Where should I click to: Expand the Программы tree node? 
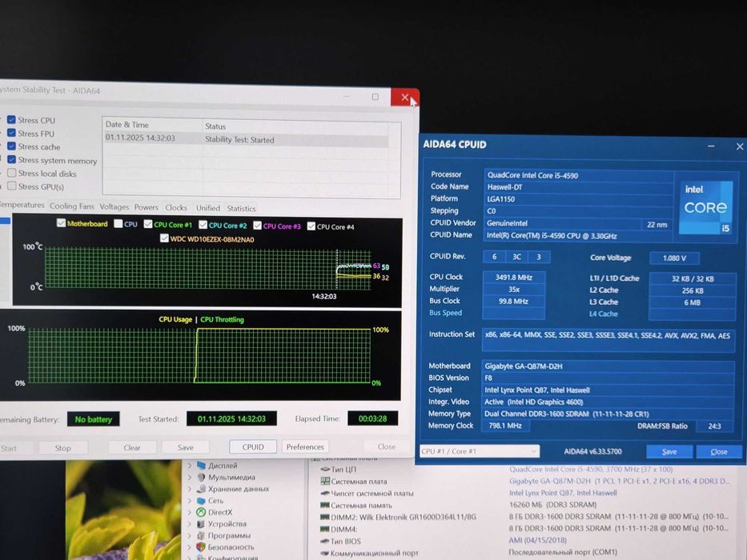(x=190, y=535)
